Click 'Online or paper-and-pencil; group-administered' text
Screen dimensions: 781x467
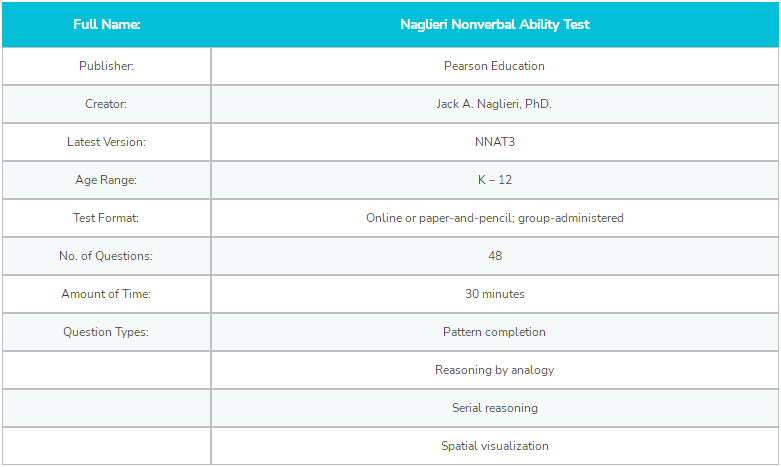495,218
